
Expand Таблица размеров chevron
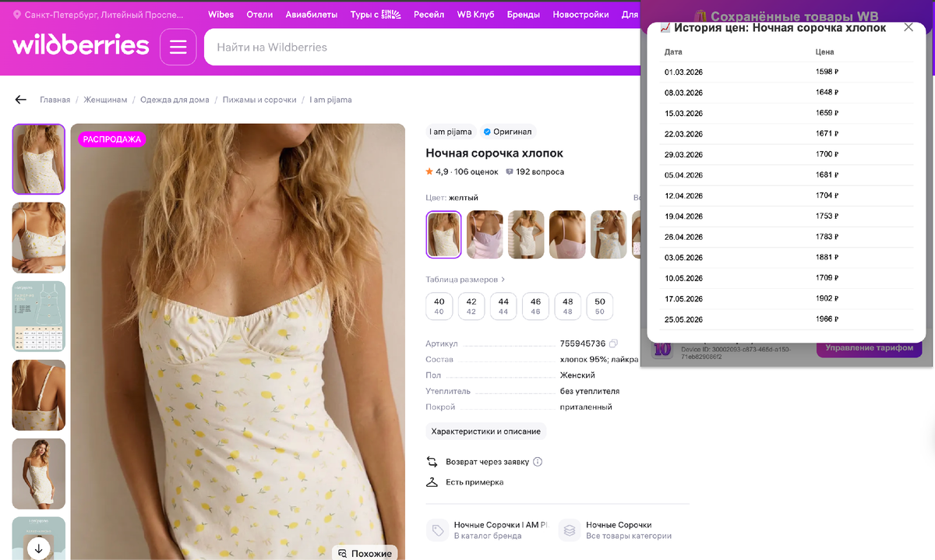[x=503, y=279]
